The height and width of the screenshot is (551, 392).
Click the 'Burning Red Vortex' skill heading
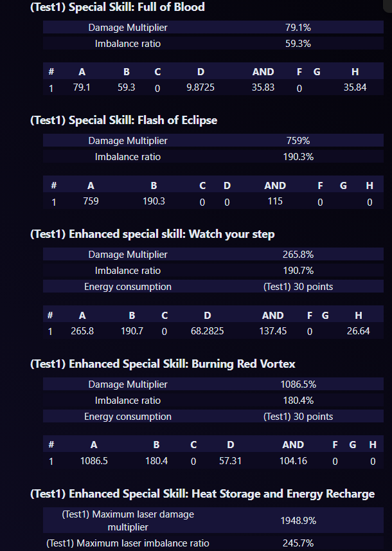pyautogui.click(x=163, y=364)
